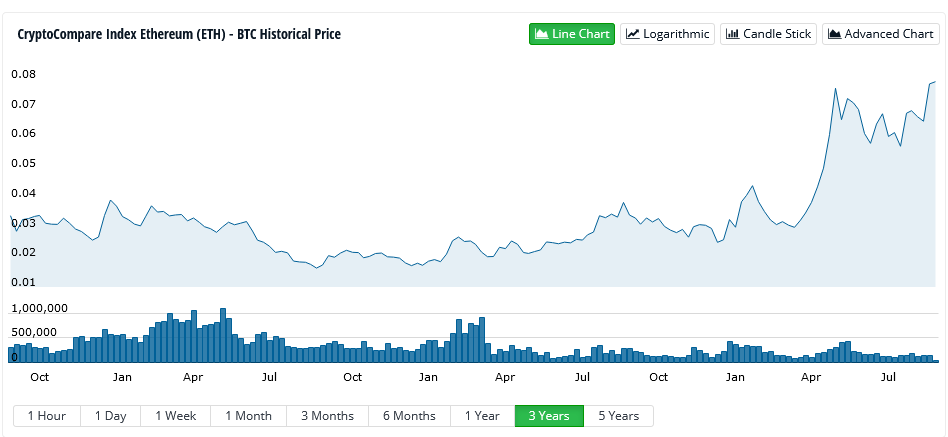The width and height of the screenshot is (948, 437).
Task: Click the 0.07 price axis label
Action: point(23,104)
